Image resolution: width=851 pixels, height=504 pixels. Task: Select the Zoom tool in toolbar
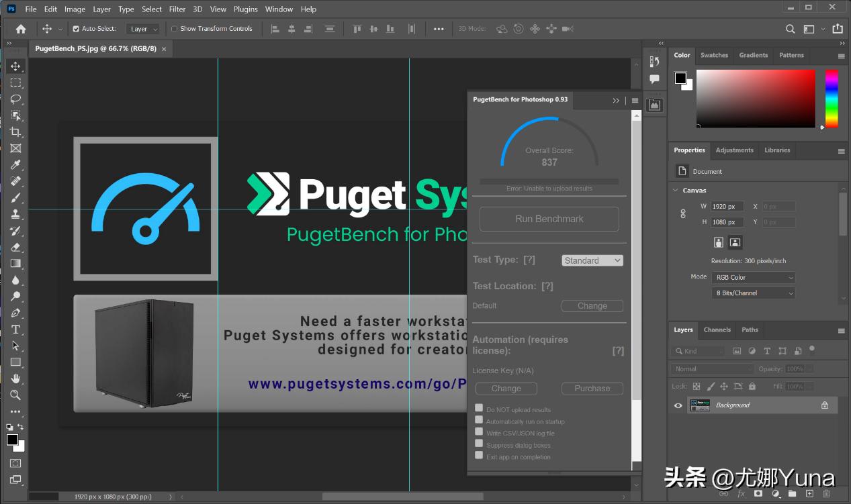[15, 395]
